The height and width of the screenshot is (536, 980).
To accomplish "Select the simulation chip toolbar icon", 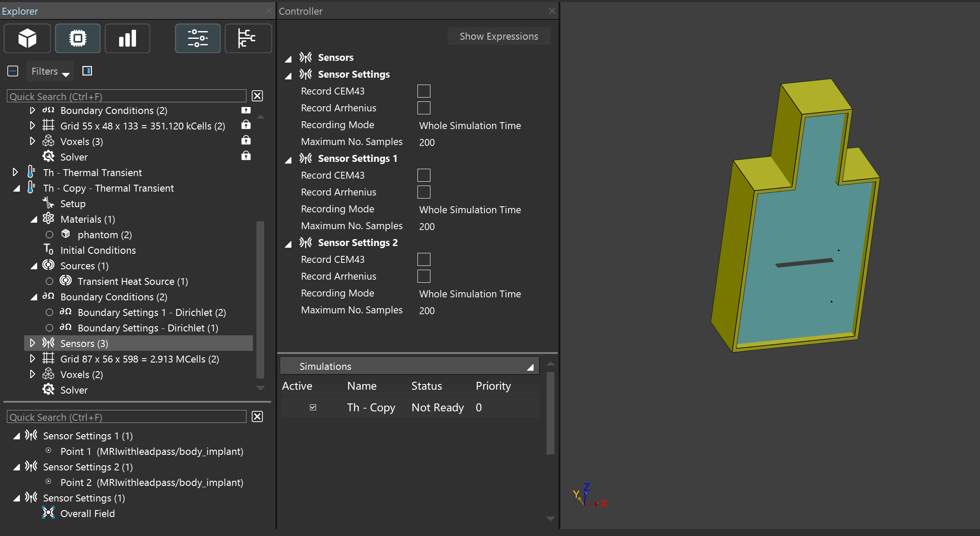I will point(78,38).
